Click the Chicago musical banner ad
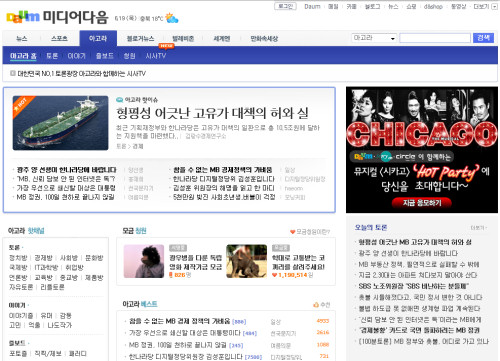The image size is (500, 361). point(422,150)
